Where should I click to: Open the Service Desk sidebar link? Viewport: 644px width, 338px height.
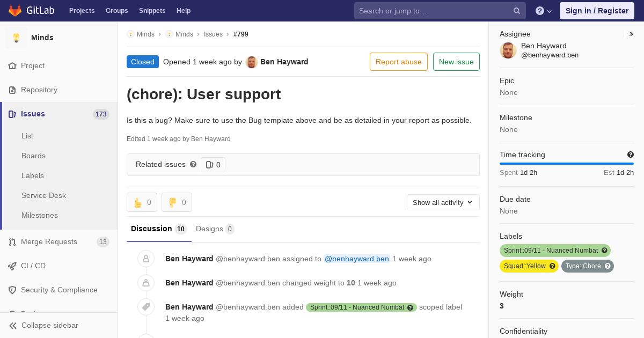(43, 196)
